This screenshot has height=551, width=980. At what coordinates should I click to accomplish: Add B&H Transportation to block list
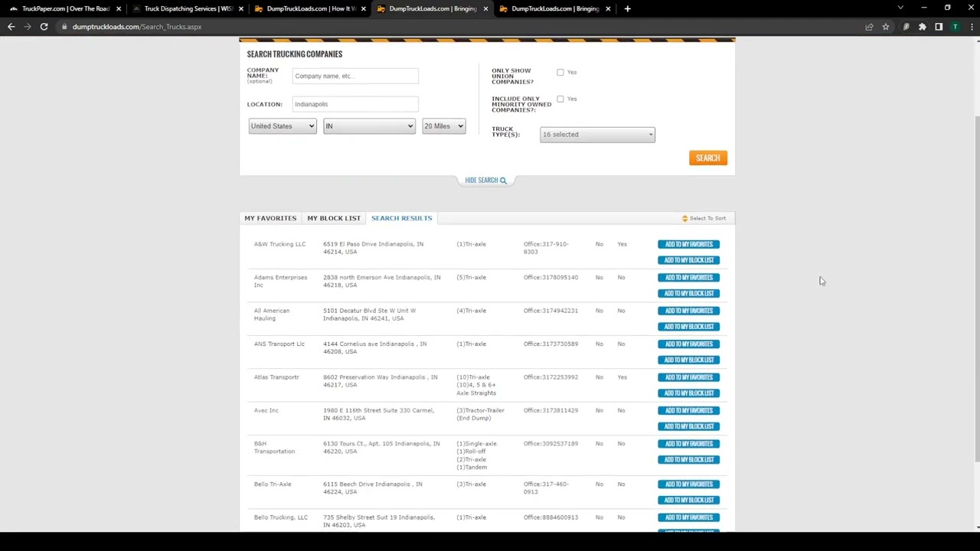(x=688, y=460)
